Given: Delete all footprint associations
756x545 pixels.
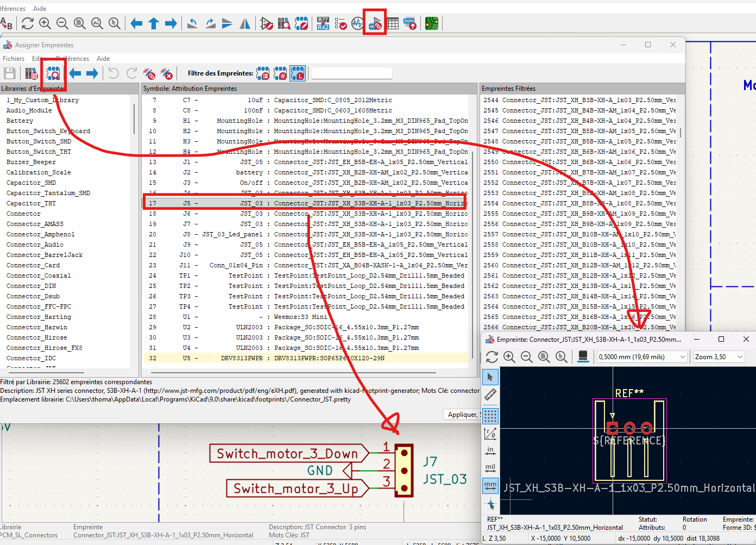Looking at the screenshot, I should click(167, 73).
